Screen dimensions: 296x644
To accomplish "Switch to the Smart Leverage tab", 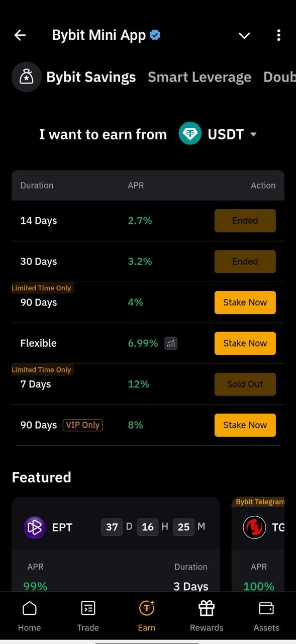I will [200, 77].
